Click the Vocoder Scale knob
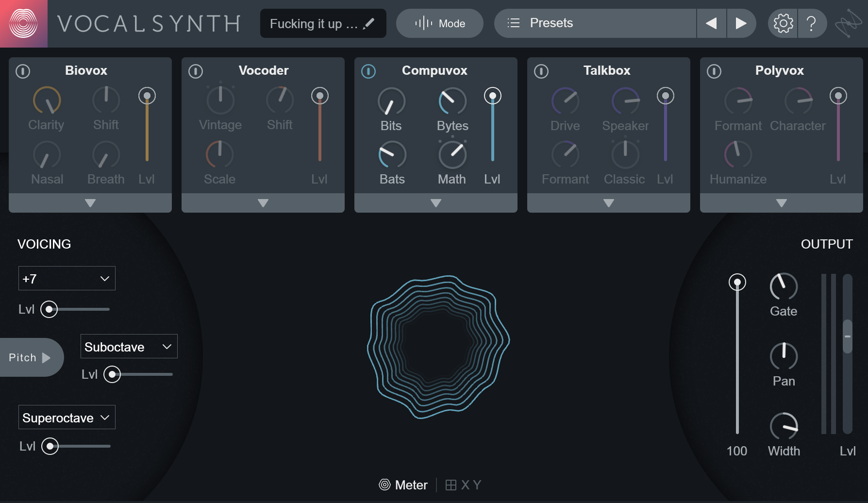The image size is (868, 503). [x=219, y=155]
